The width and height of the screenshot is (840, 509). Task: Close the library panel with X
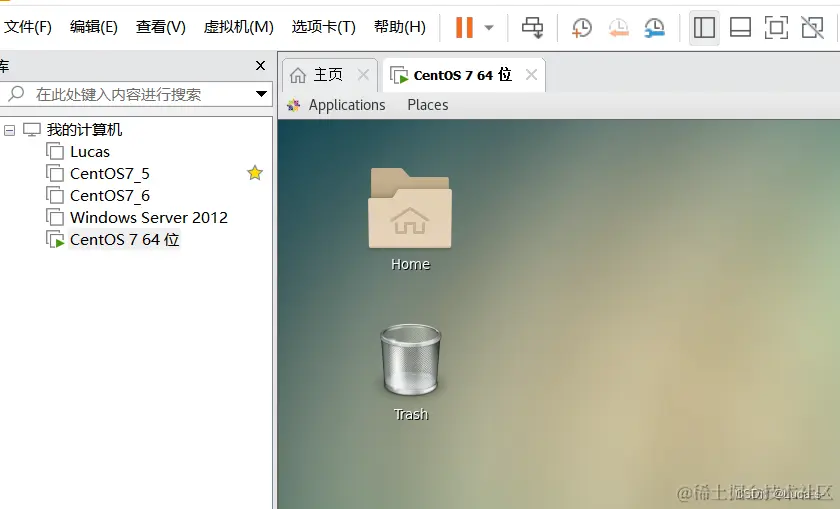tap(260, 65)
